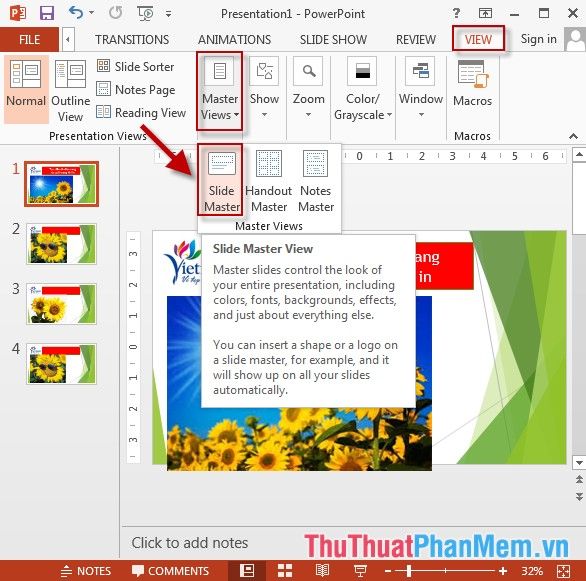This screenshot has width=586, height=581.
Task: Click the vertical scrollbar down arrow
Action: 579,463
